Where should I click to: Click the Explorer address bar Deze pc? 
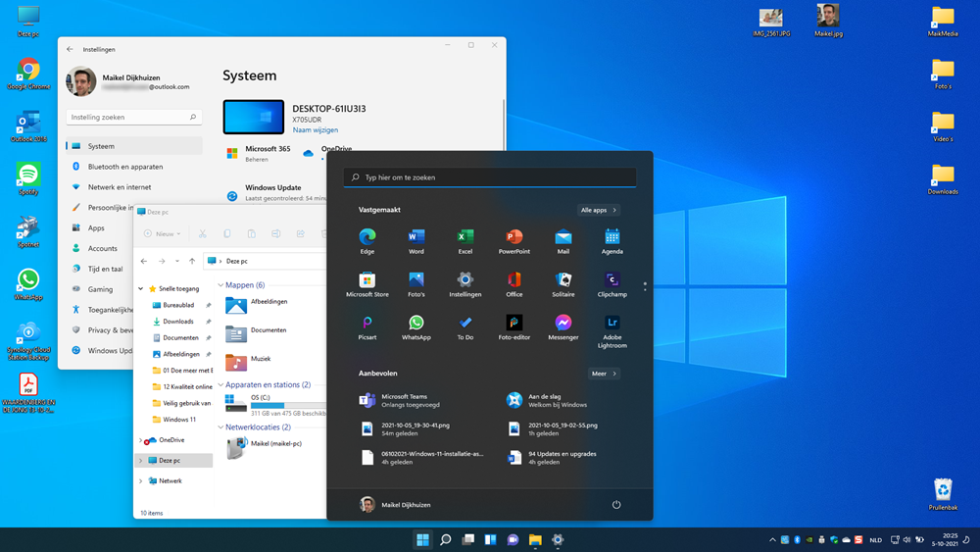(x=265, y=261)
